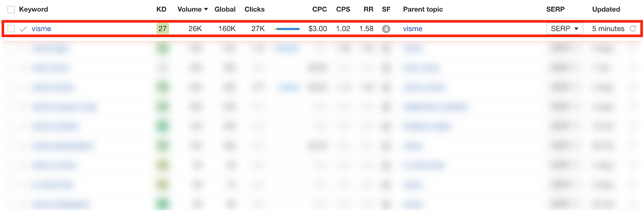Click the clicks distribution bar for visme

tap(287, 29)
